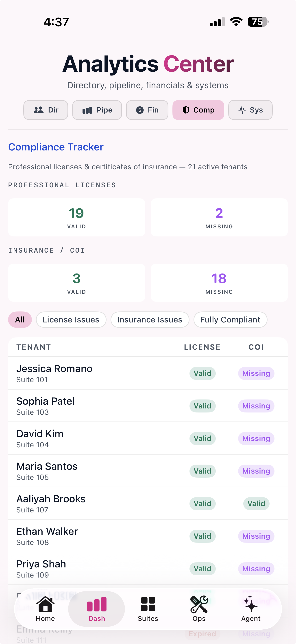Tap Jessica Romano's Missing COI badge
The width and height of the screenshot is (296, 644).
click(x=256, y=373)
